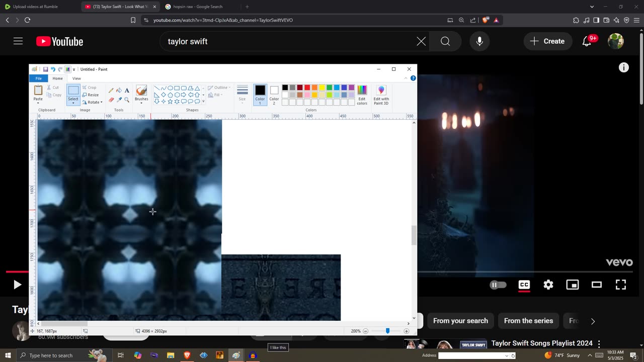The width and height of the screenshot is (644, 362).
Task: Launch Edit with Paint 3D
Action: [x=381, y=95]
